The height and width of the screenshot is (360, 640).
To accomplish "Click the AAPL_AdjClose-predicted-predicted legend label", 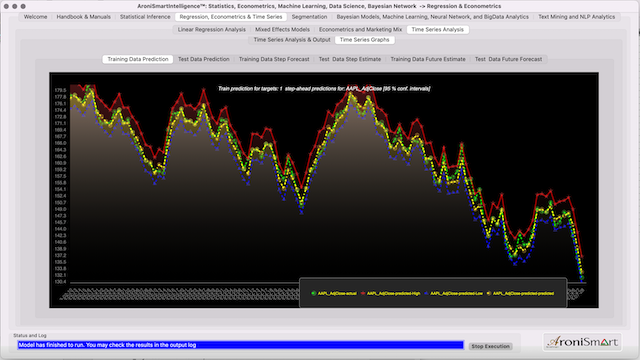I will tap(523, 293).
